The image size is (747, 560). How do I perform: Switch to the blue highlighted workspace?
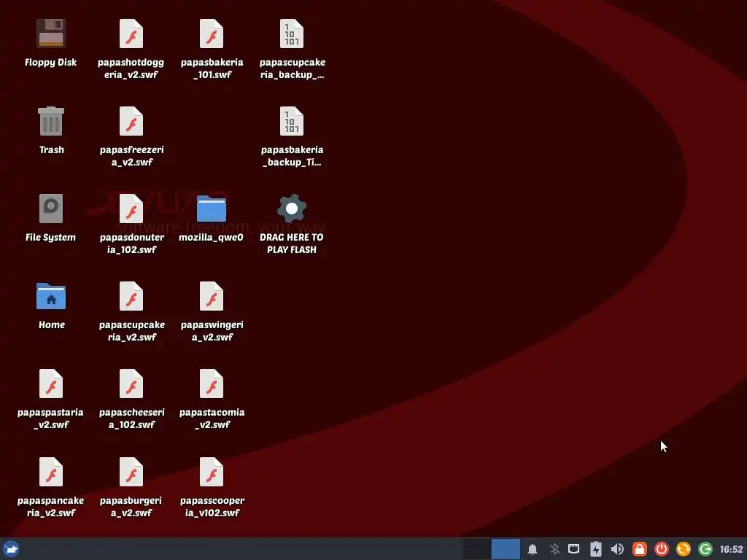coord(506,549)
